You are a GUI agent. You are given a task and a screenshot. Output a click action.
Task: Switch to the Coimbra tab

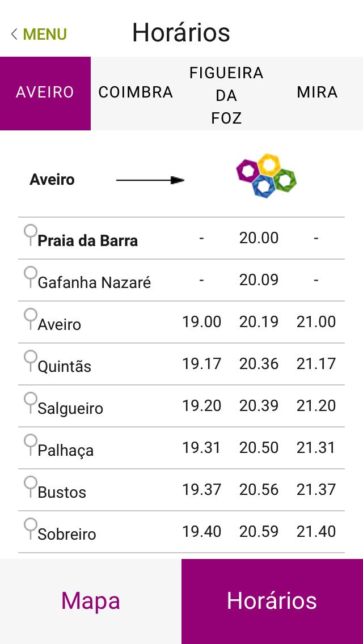pyautogui.click(x=136, y=93)
